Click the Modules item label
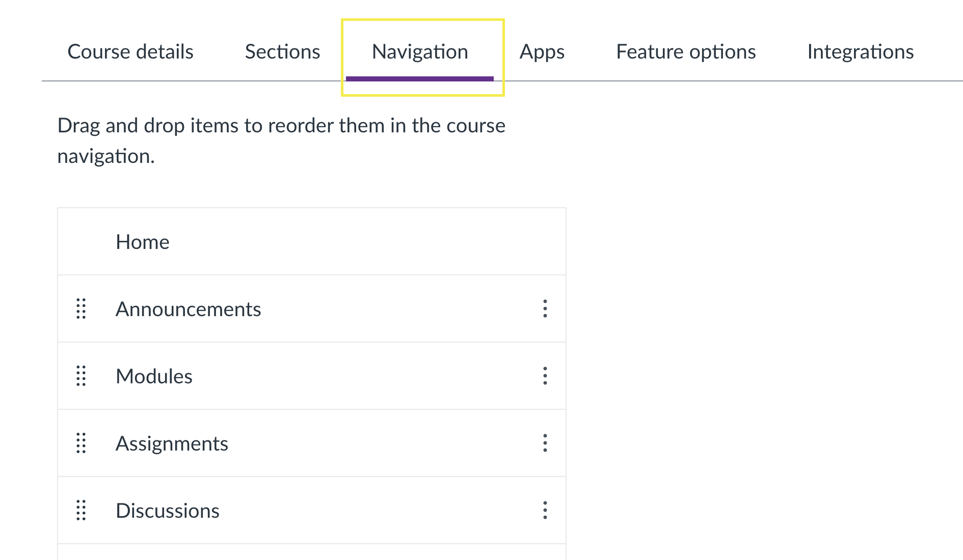This screenshot has width=963, height=560. pyautogui.click(x=154, y=377)
